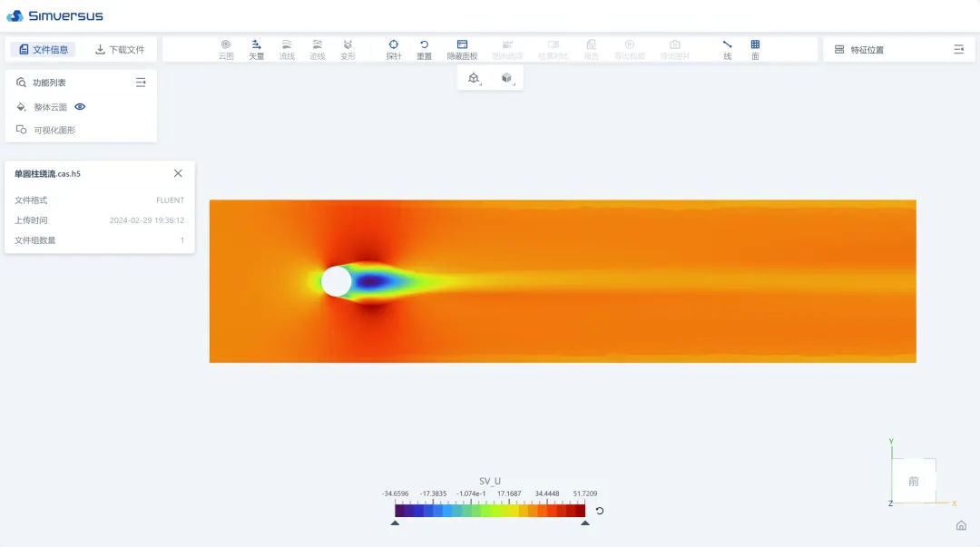Viewport: 980px width, 547px height.
Task: Activate the 探针 probe tool
Action: click(394, 49)
